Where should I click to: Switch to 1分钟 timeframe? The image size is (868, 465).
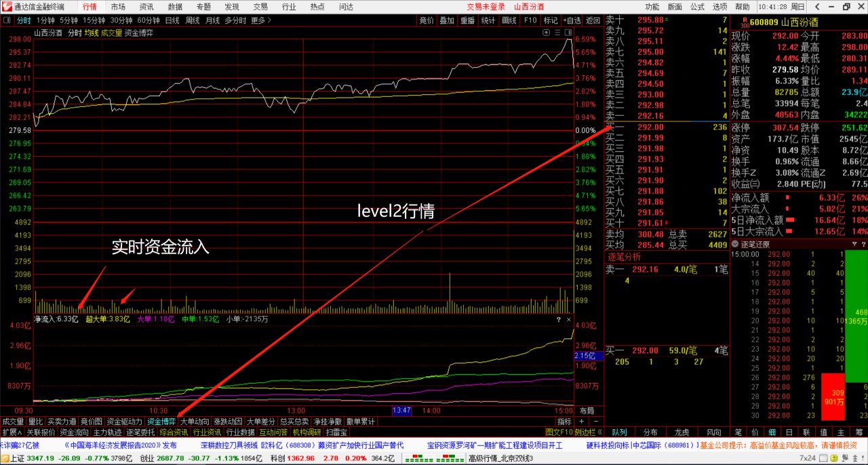(x=46, y=20)
